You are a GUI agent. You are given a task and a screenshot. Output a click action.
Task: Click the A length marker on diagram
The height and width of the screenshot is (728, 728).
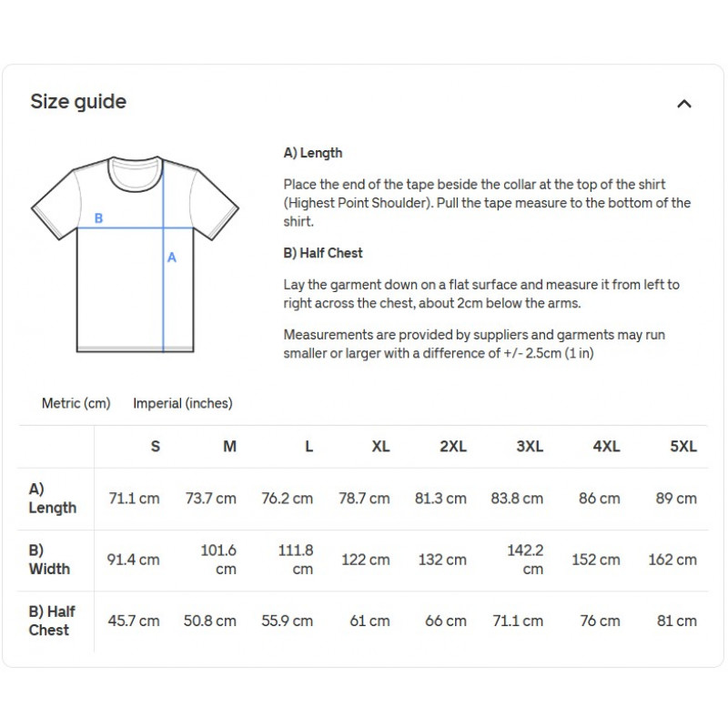click(172, 258)
